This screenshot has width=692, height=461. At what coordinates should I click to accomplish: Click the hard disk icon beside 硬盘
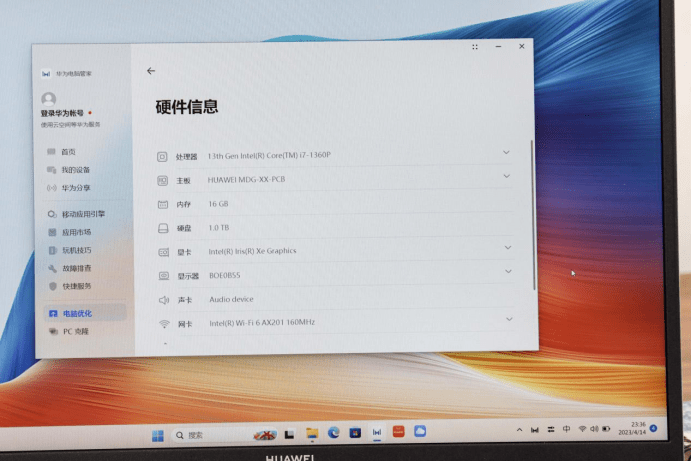[x=163, y=228]
